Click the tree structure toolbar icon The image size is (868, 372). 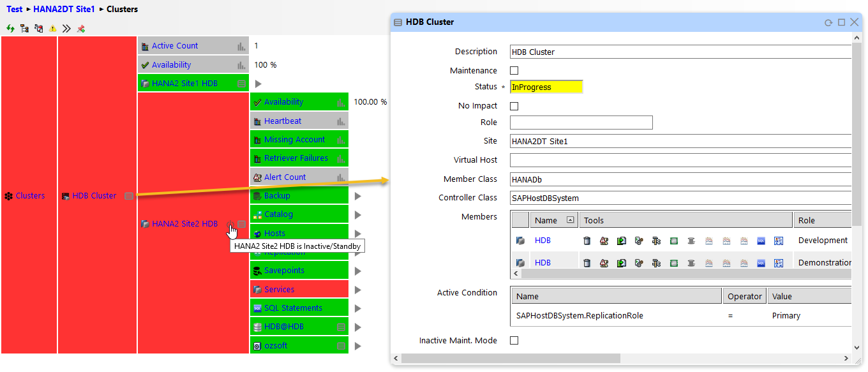click(24, 29)
